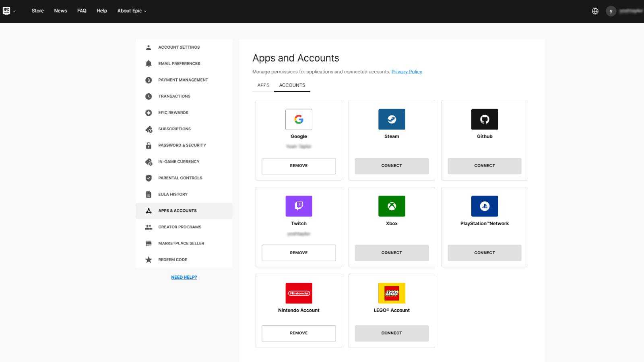
Task: Open the FAQ page
Action: (82, 11)
